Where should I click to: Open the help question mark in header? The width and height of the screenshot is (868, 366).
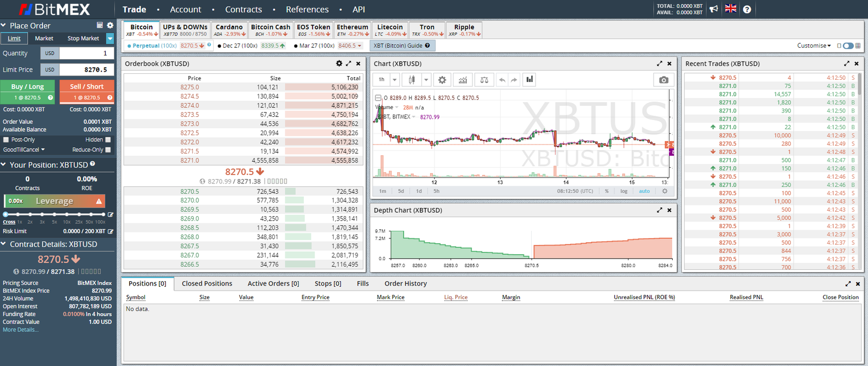coord(747,9)
